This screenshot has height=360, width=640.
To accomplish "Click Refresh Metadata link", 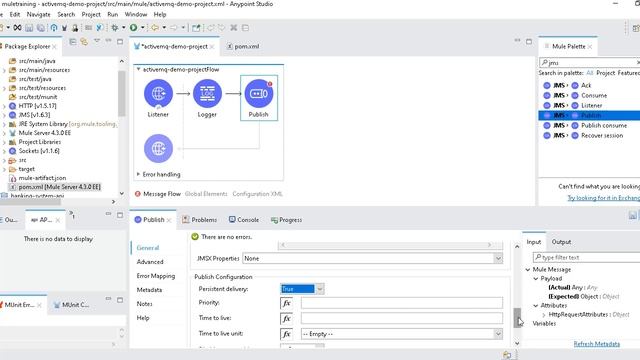I will [x=596, y=344].
